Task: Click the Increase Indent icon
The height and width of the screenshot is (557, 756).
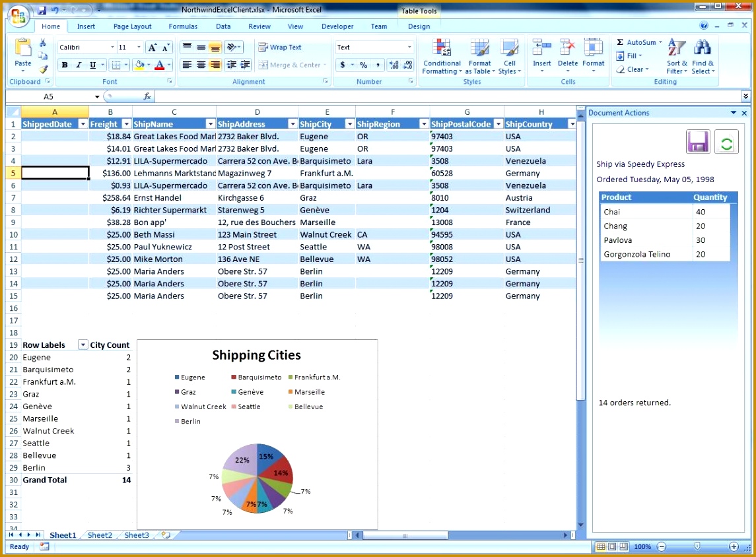Action: tap(246, 65)
